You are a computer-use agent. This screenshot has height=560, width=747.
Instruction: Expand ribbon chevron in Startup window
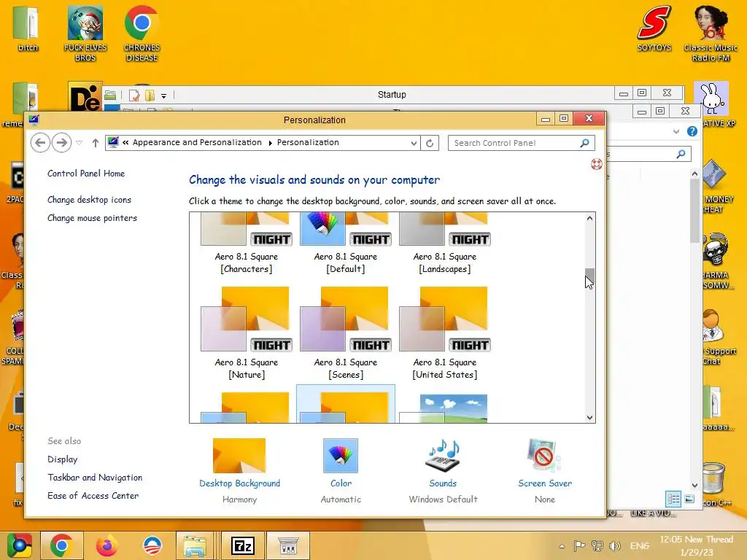coord(676,131)
